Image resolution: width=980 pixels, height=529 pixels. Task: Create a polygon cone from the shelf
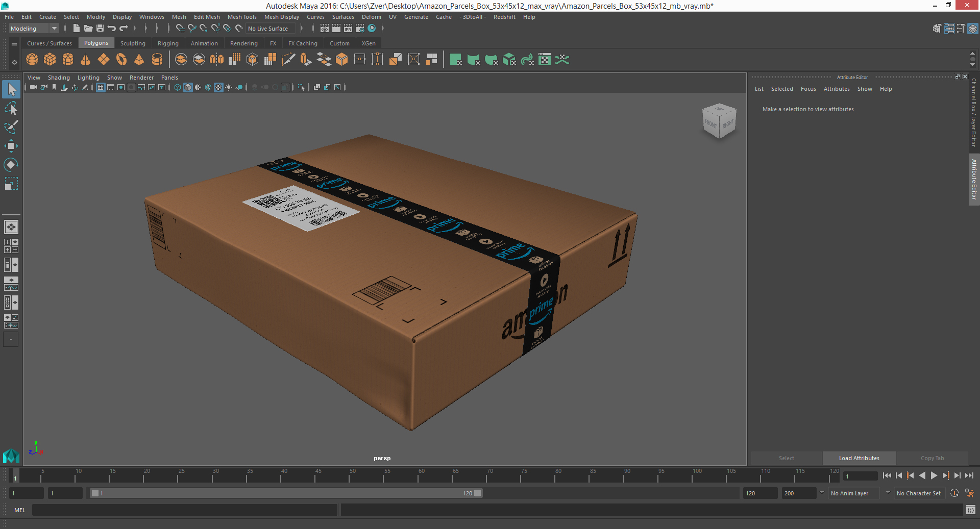pos(86,60)
